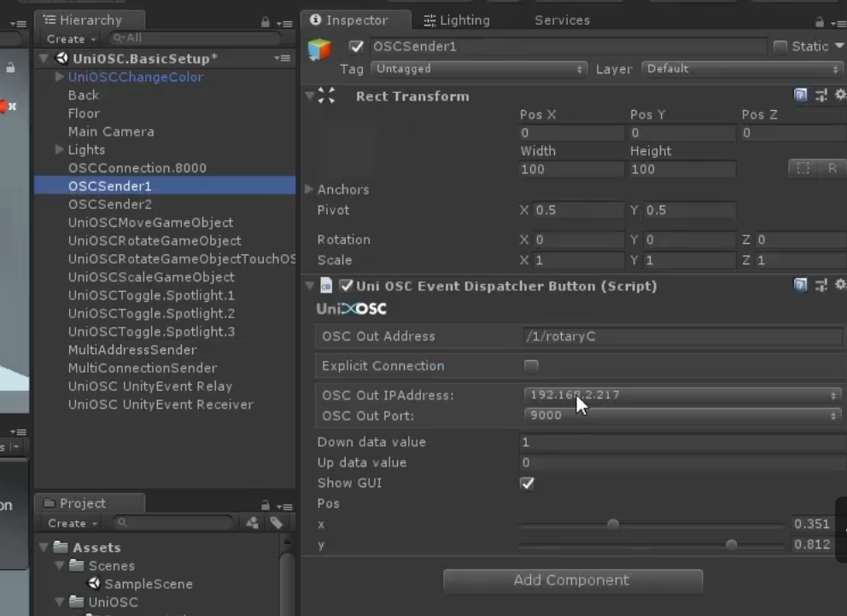Open the Tag dropdown showing Untagged
847x616 pixels.
pyautogui.click(x=479, y=69)
